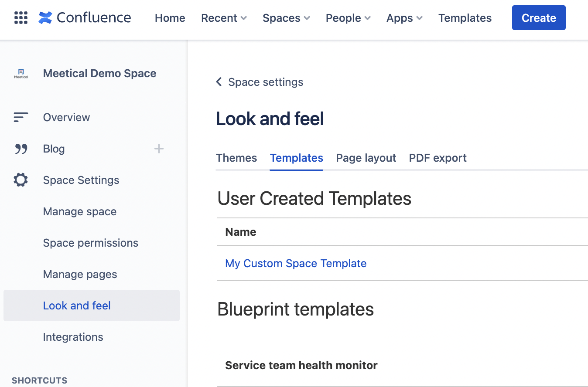Select Space permissions in sidebar

pyautogui.click(x=91, y=243)
